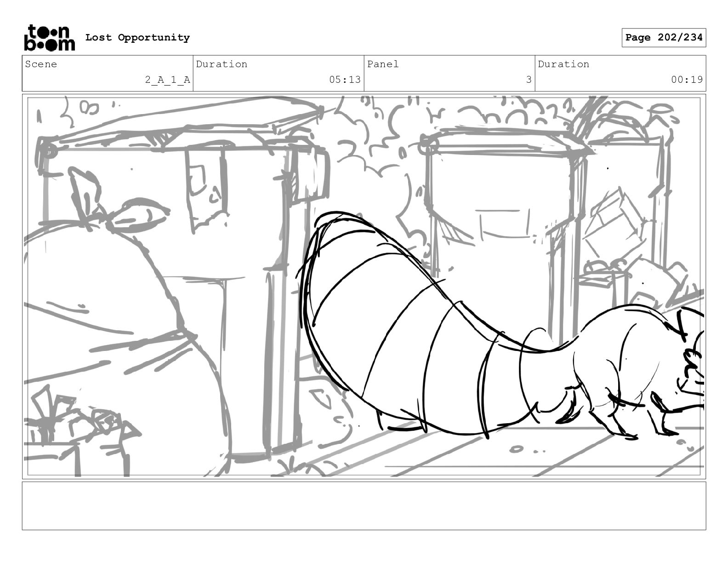Select scene duration value '05:13'
The width and height of the screenshot is (728, 563).
click(345, 80)
